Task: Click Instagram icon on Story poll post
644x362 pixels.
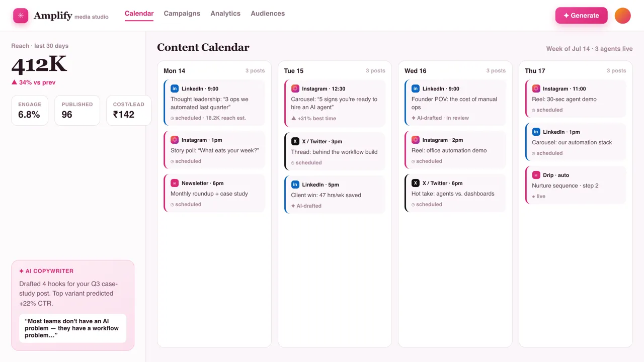Action: [175, 140]
